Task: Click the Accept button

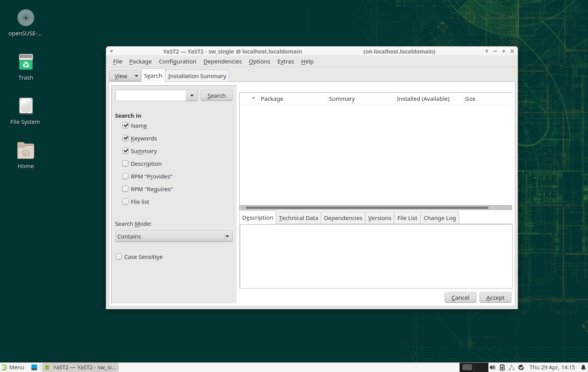Action: (495, 298)
